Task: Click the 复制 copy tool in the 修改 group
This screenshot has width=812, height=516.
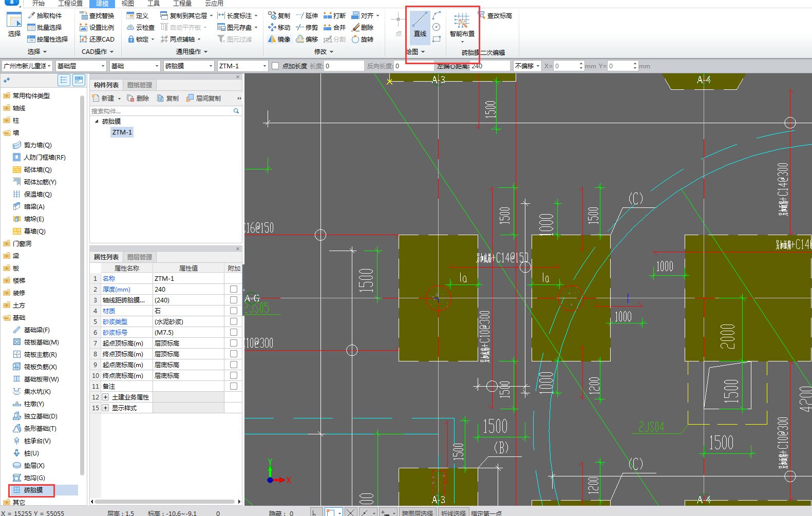Action: click(x=279, y=15)
